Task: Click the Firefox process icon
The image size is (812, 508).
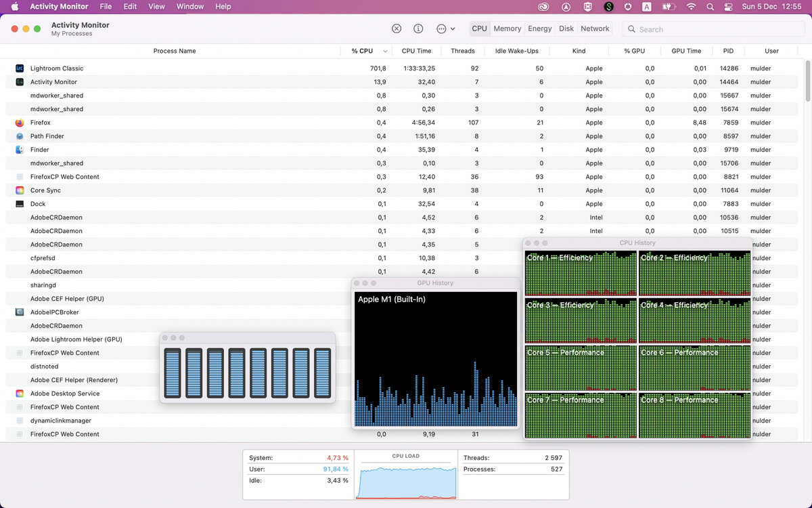Action: pos(20,123)
